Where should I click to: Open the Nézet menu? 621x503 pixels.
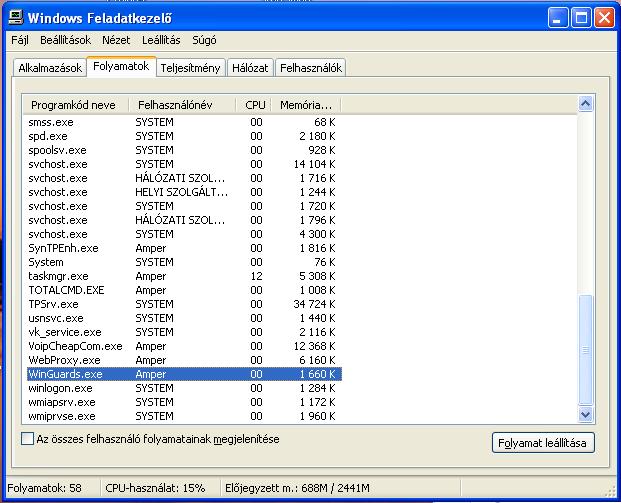(x=116, y=40)
